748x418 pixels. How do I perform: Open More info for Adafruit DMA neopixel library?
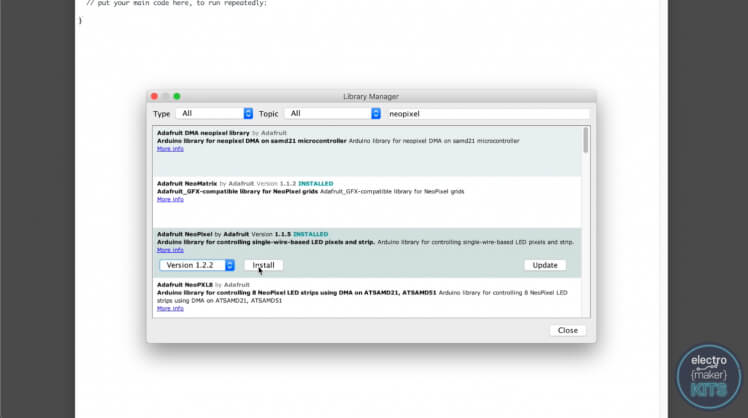click(170, 149)
